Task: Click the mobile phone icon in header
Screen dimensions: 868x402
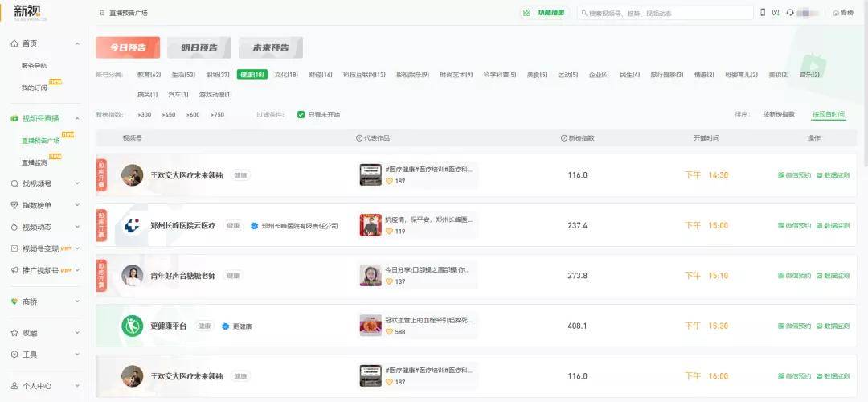Action: coord(763,13)
